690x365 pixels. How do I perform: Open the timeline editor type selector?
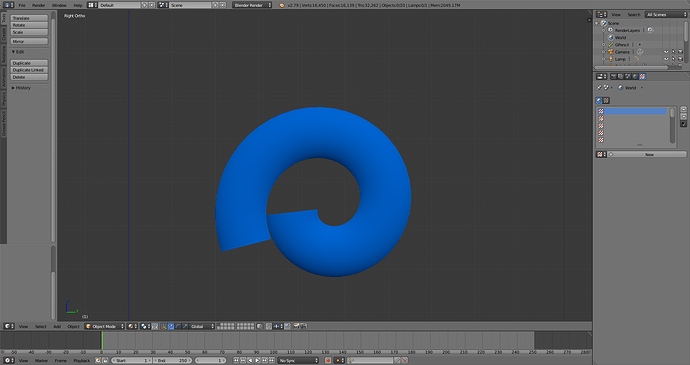(x=9, y=360)
